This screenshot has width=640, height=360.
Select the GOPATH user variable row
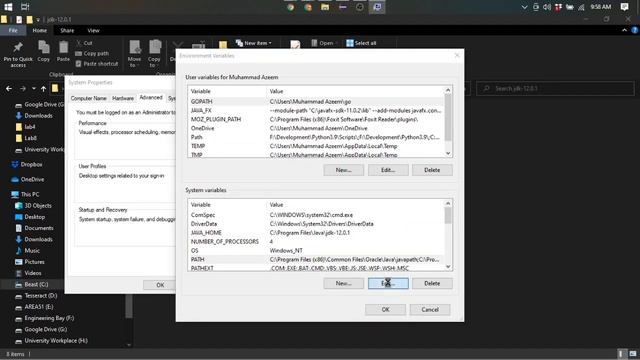point(316,102)
